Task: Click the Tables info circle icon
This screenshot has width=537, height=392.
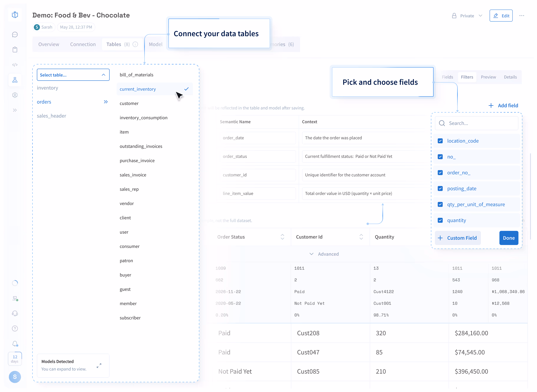Action: pos(135,44)
